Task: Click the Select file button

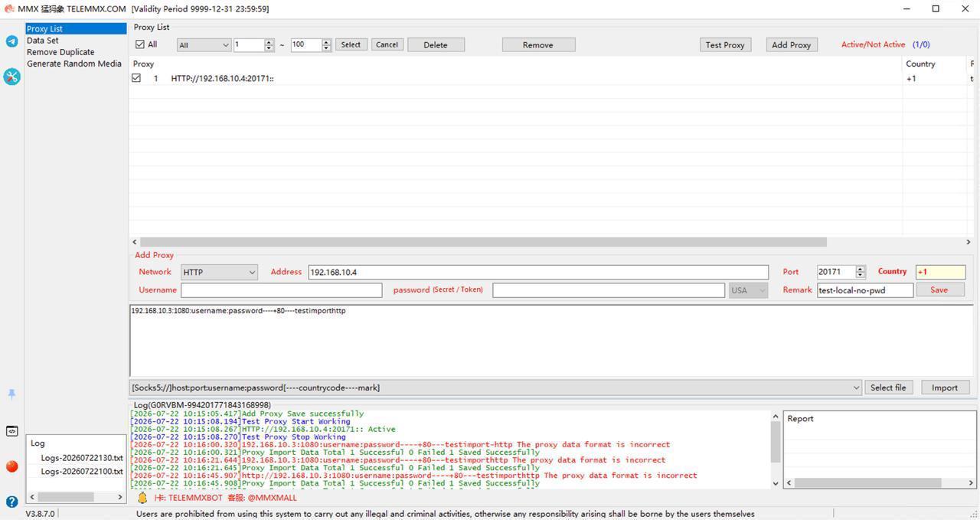Action: coord(888,388)
